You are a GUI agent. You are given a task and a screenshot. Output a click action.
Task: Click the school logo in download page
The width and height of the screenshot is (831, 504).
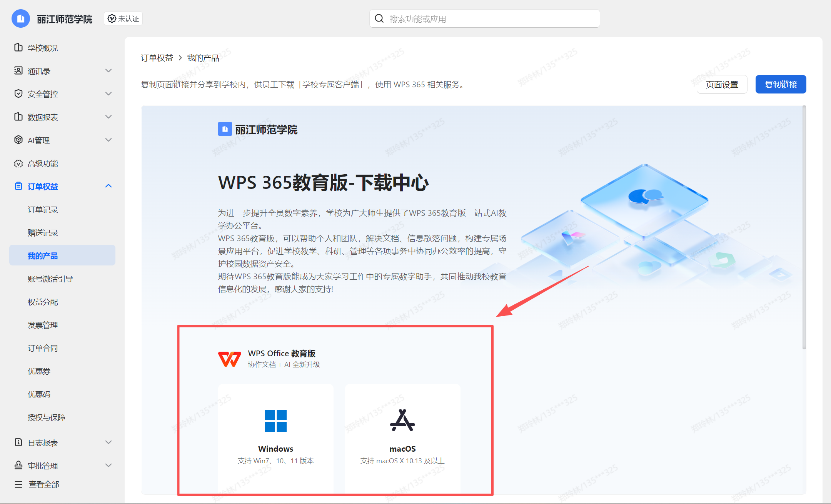[225, 129]
